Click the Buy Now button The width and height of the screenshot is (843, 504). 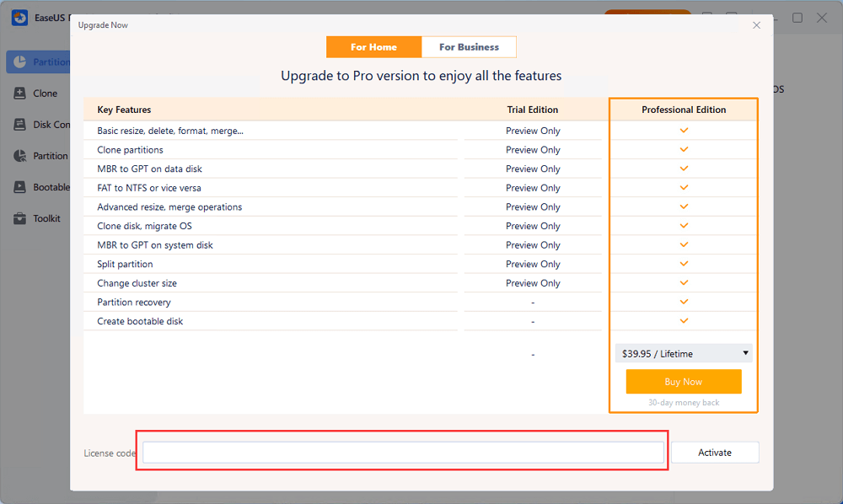[x=684, y=382]
